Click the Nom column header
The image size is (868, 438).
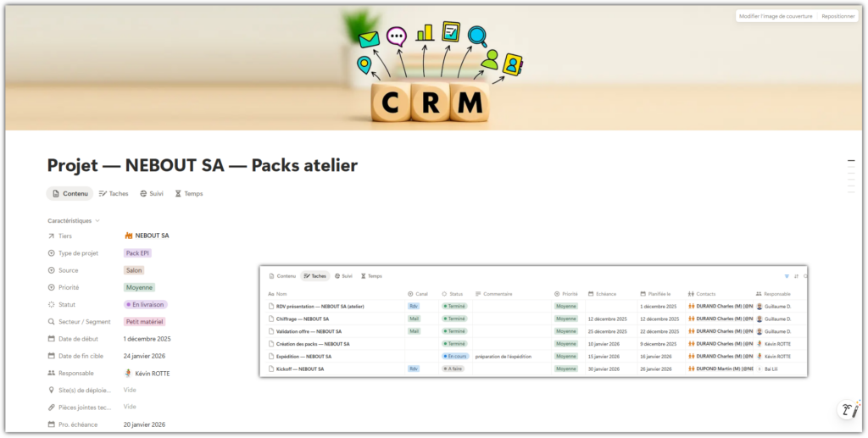[277, 294]
